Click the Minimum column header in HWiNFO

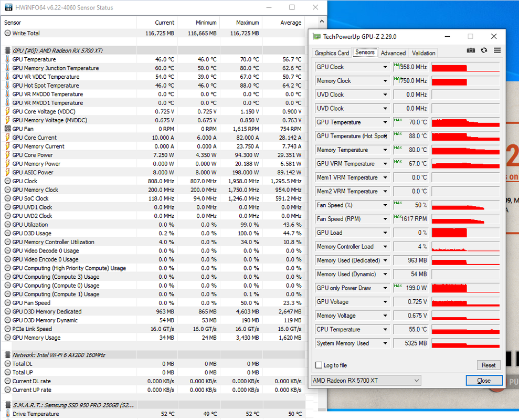[x=199, y=23]
